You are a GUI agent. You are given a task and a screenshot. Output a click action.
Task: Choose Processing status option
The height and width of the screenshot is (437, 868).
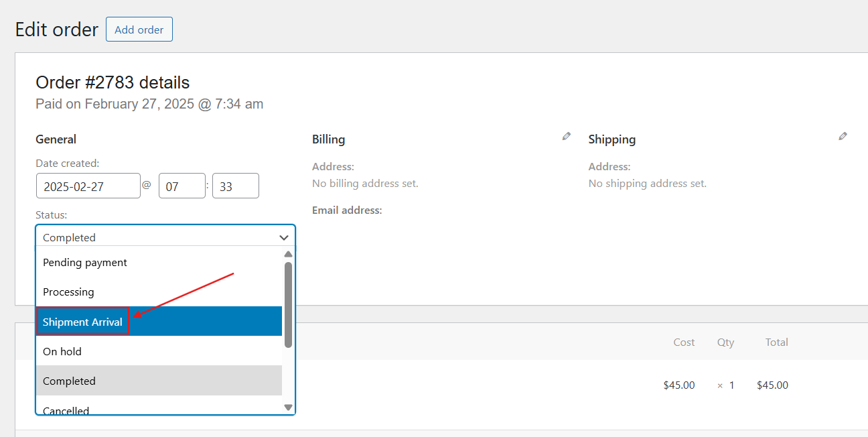(159, 292)
